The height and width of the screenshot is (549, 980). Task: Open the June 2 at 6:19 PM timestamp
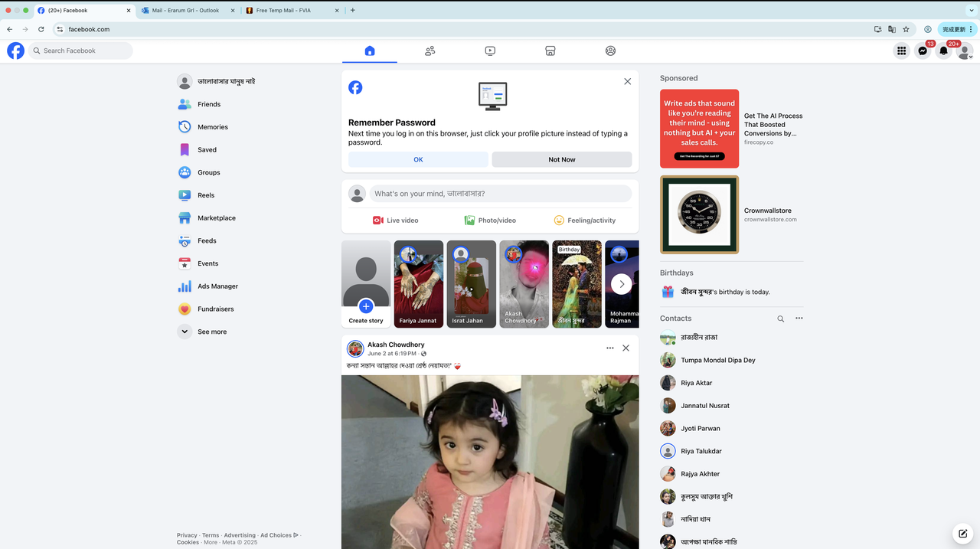click(392, 354)
